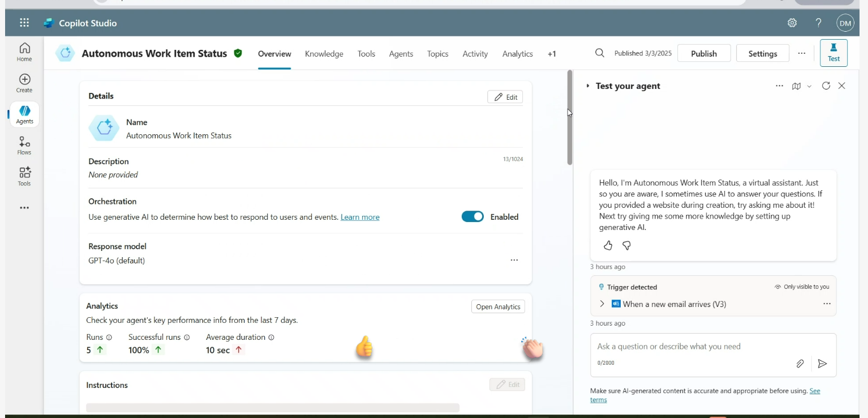
Task: Give thumbs down to greeting message
Action: (x=627, y=245)
